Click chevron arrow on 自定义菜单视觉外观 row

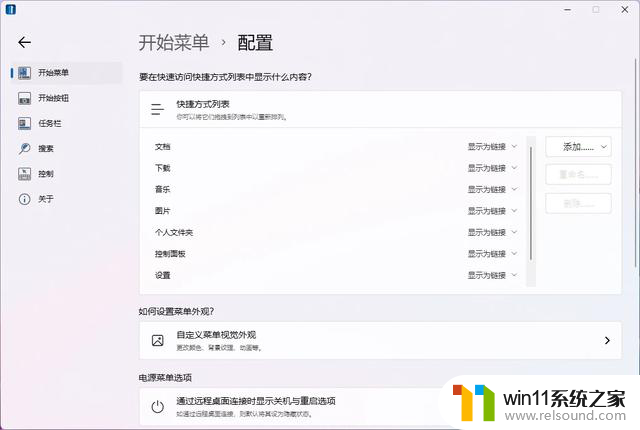click(607, 340)
